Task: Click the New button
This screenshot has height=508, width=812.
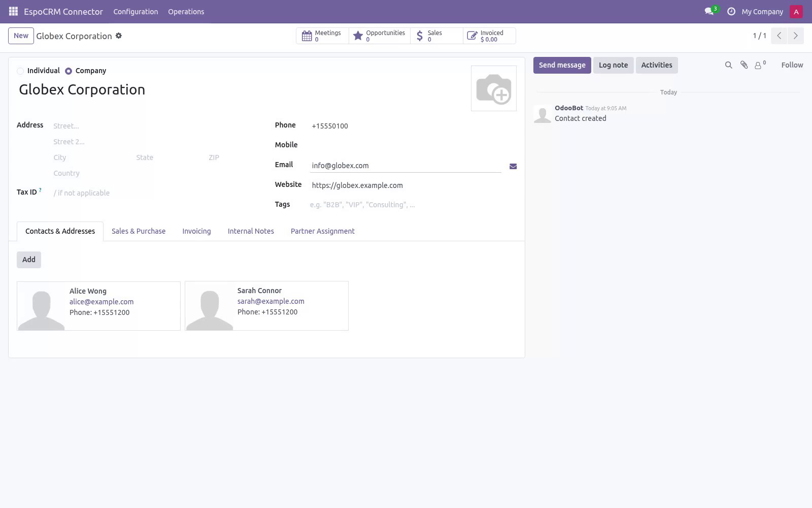Action: coord(21,36)
